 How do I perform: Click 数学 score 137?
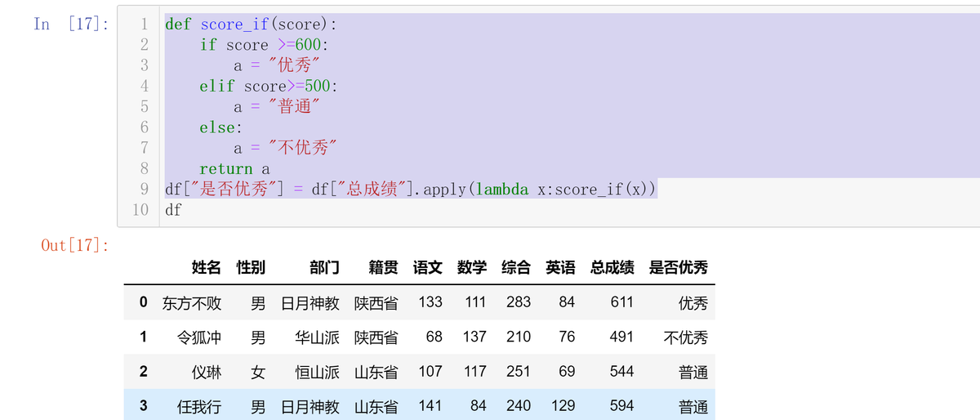474,337
